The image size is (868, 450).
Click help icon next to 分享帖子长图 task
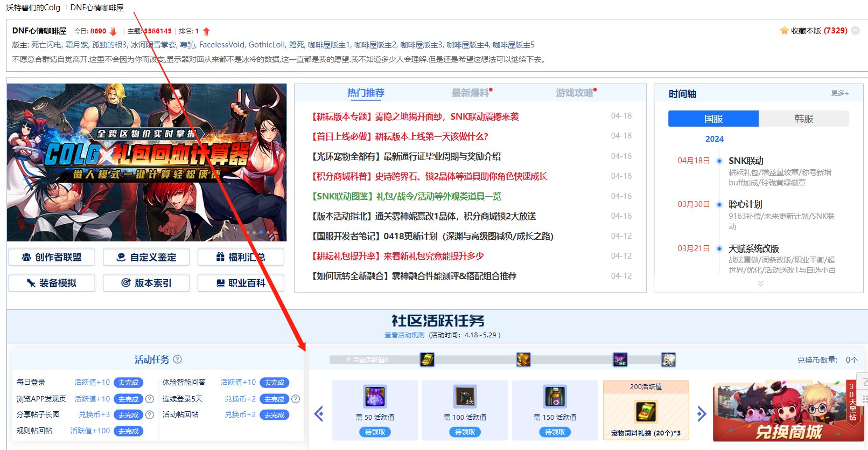coord(150,415)
